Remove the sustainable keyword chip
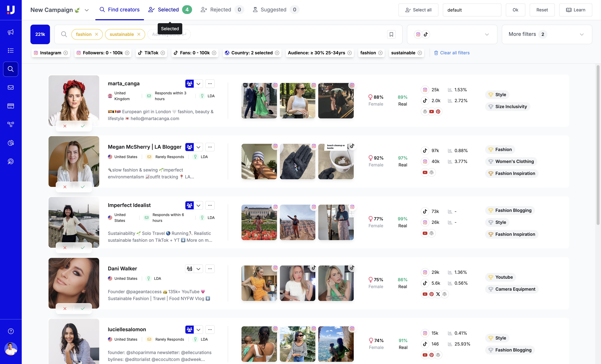 tap(139, 34)
